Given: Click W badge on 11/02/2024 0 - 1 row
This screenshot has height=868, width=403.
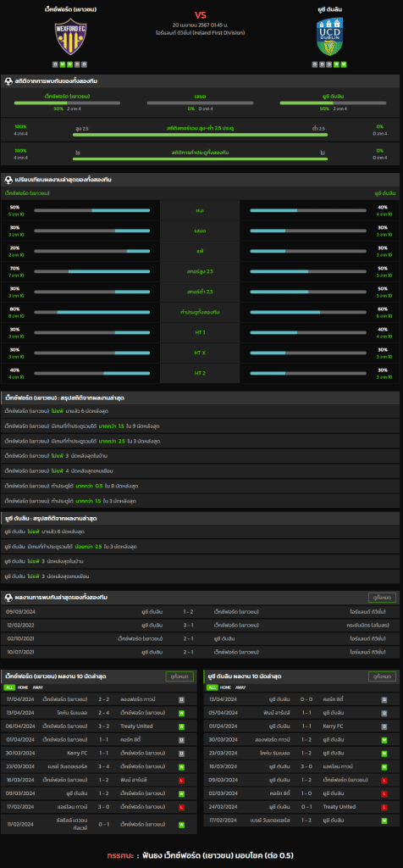Looking at the screenshot, I should [181, 824].
